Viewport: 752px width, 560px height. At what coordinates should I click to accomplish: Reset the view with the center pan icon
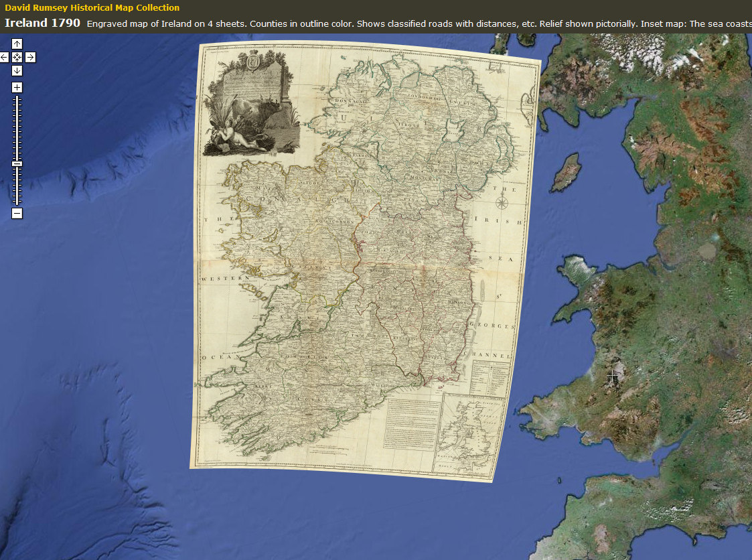coord(17,58)
